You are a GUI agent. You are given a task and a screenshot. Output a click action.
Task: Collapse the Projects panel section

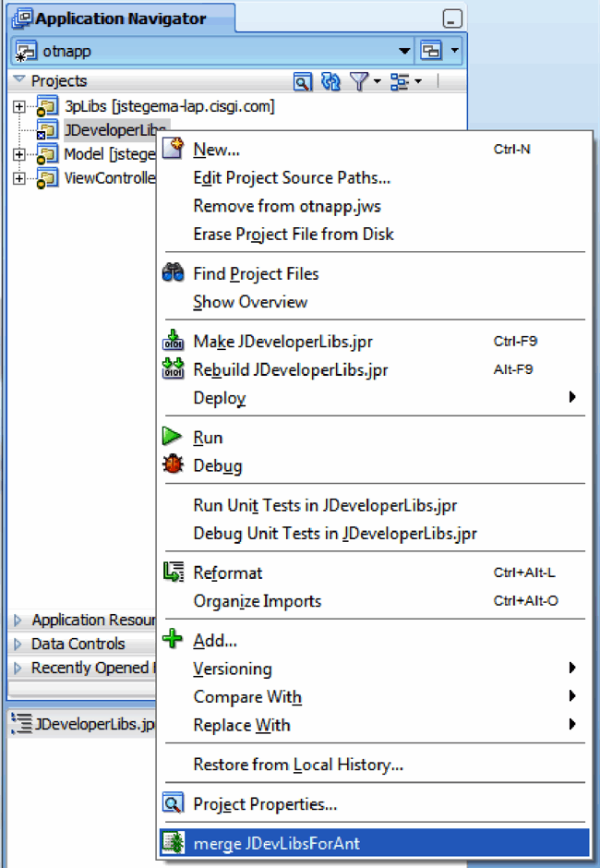point(19,81)
